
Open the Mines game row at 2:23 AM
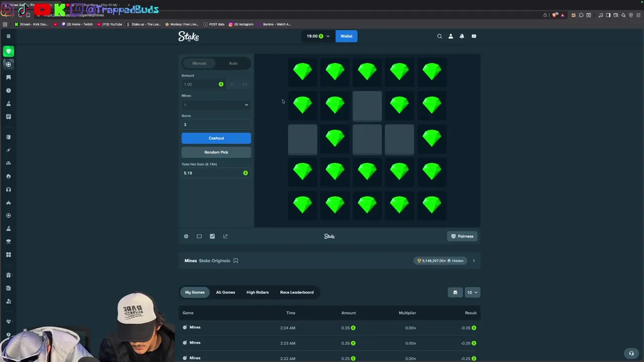330,343
